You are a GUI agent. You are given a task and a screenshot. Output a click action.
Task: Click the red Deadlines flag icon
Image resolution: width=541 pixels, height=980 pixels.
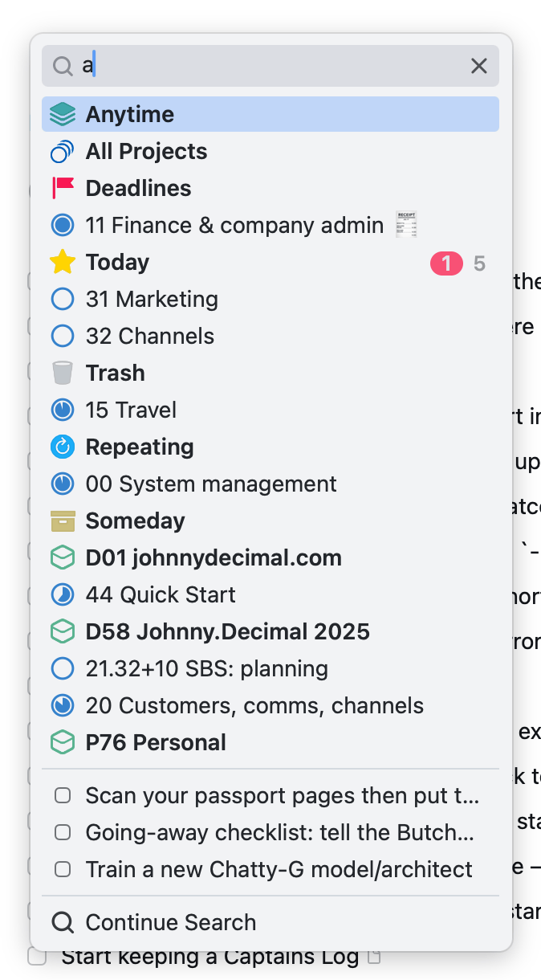[x=62, y=188]
